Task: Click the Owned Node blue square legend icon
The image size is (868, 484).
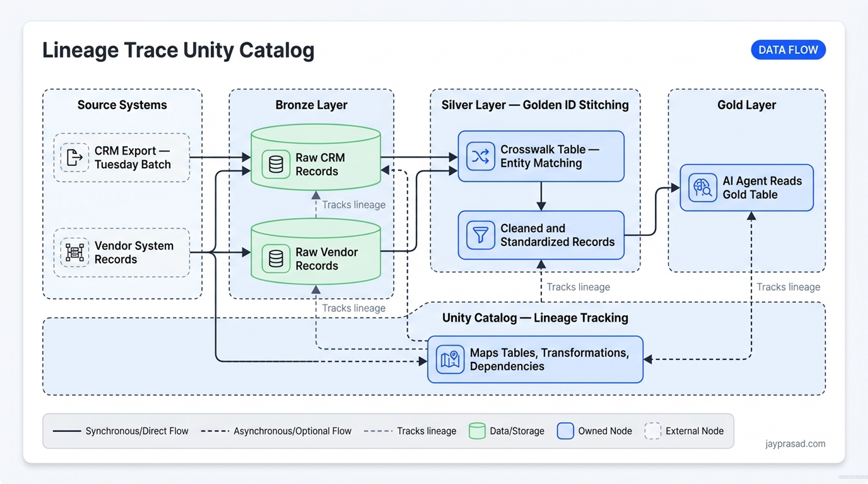Action: click(x=565, y=431)
